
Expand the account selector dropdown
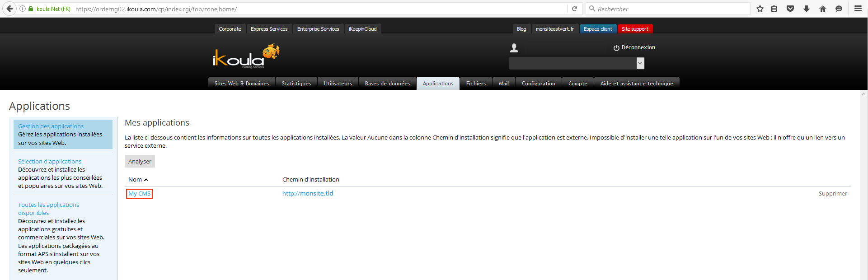(x=640, y=64)
